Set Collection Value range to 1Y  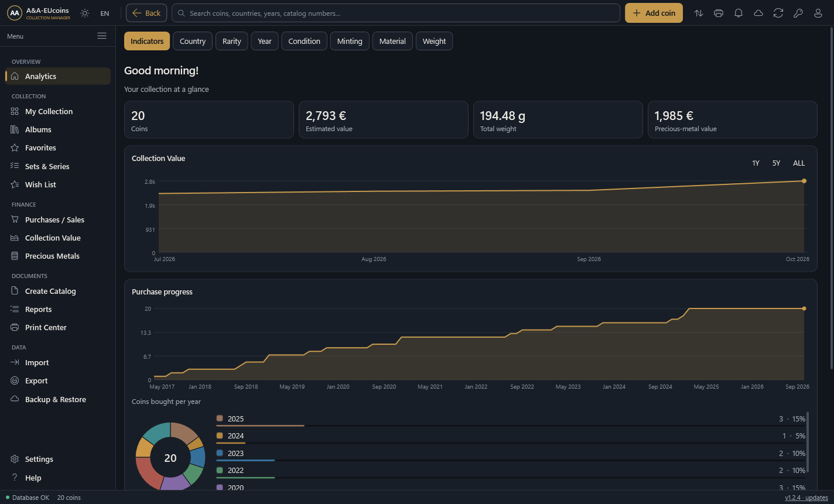[756, 163]
